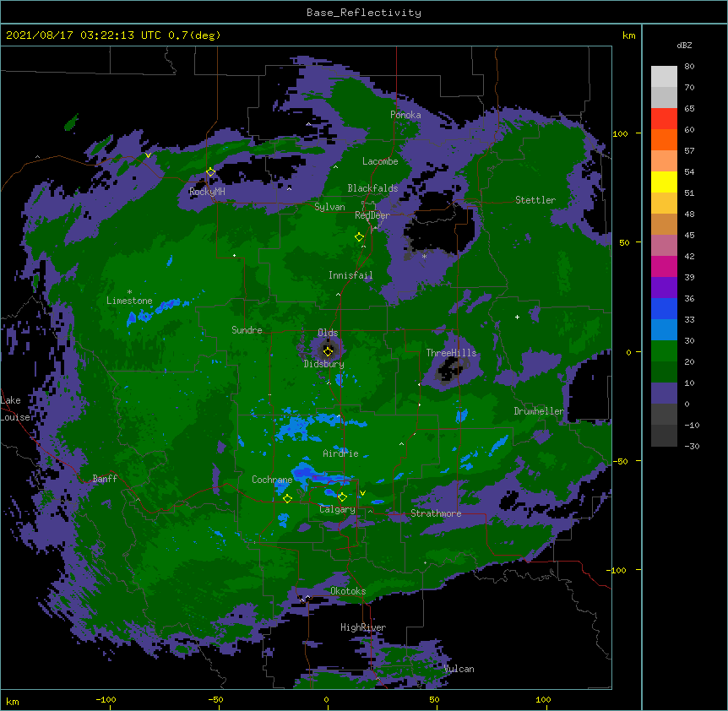
Task: Click the 50 tick on the horizontal axis
Action: click(434, 699)
